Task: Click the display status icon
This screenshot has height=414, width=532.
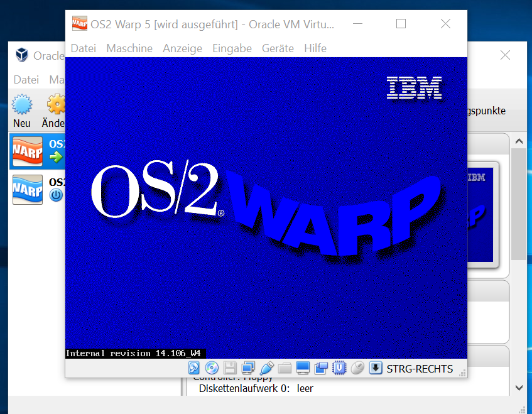Action: click(x=303, y=368)
